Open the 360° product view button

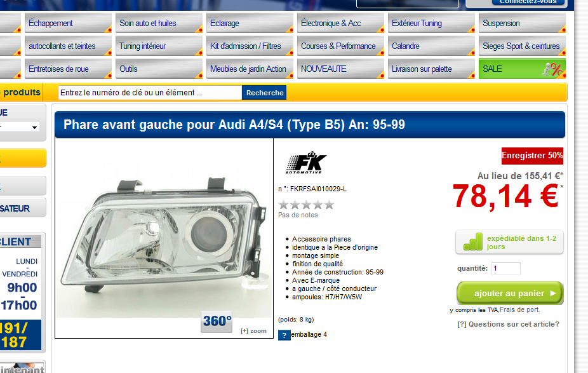[217, 322]
